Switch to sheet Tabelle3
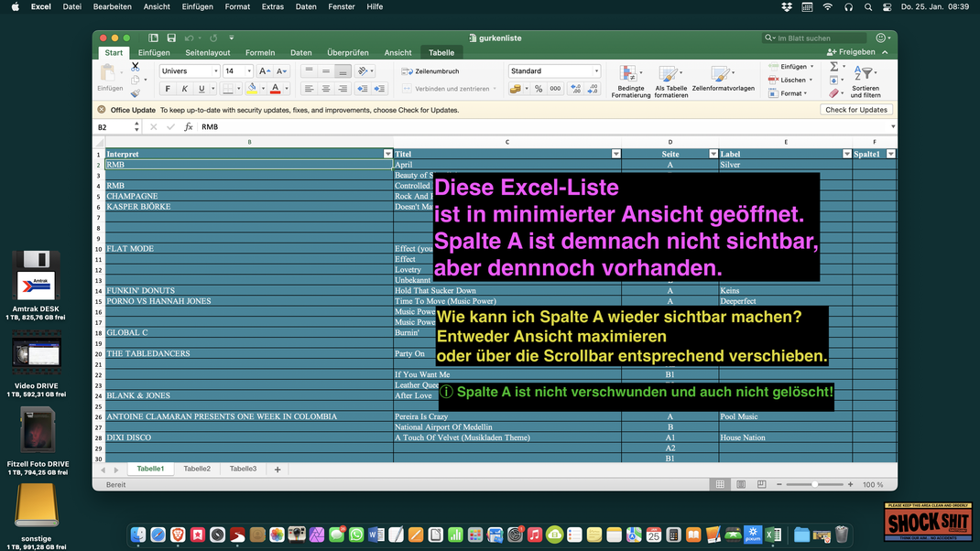Image resolution: width=980 pixels, height=551 pixels. [x=243, y=469]
